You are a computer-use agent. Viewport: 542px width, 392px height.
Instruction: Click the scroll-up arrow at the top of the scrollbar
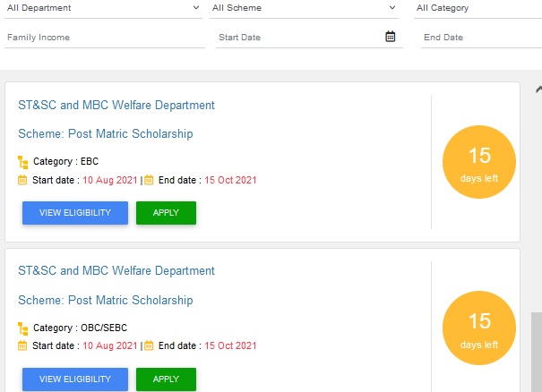pos(538,89)
